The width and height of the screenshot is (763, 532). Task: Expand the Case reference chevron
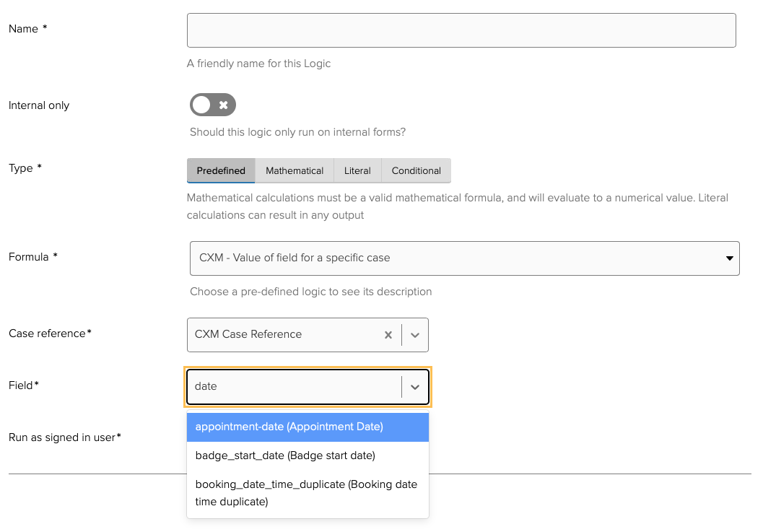tap(415, 335)
